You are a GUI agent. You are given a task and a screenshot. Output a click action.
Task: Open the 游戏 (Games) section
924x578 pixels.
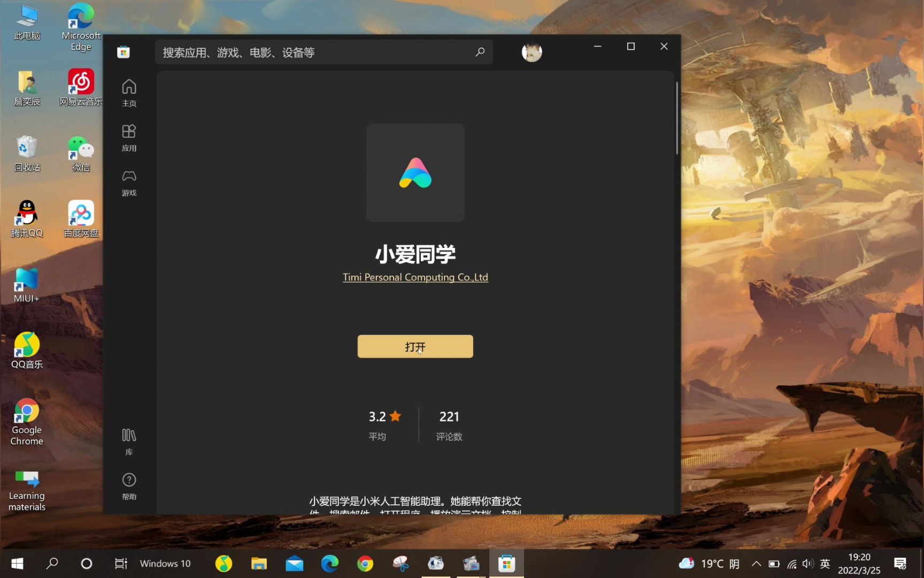click(129, 182)
